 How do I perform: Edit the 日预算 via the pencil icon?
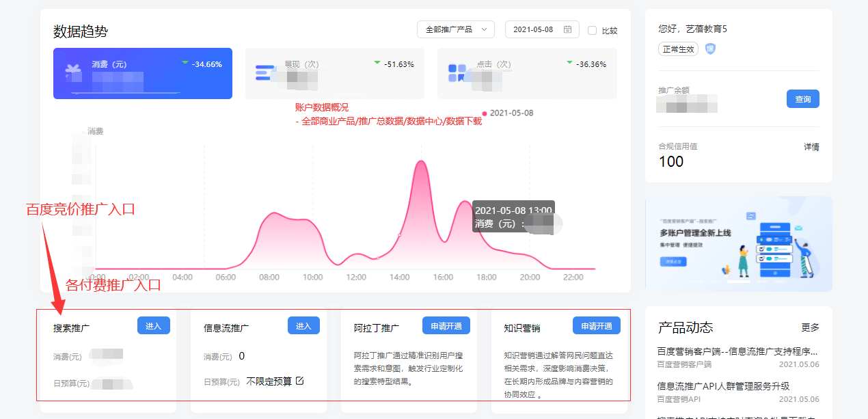click(299, 381)
